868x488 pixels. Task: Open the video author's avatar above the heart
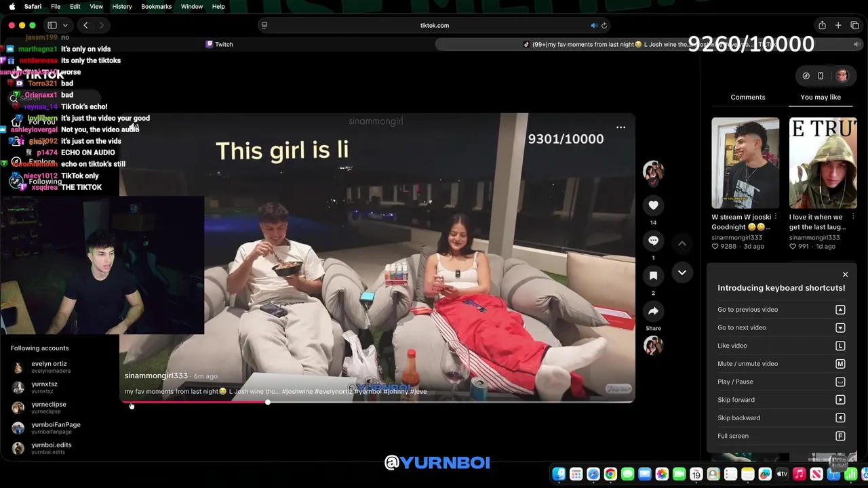tap(653, 171)
